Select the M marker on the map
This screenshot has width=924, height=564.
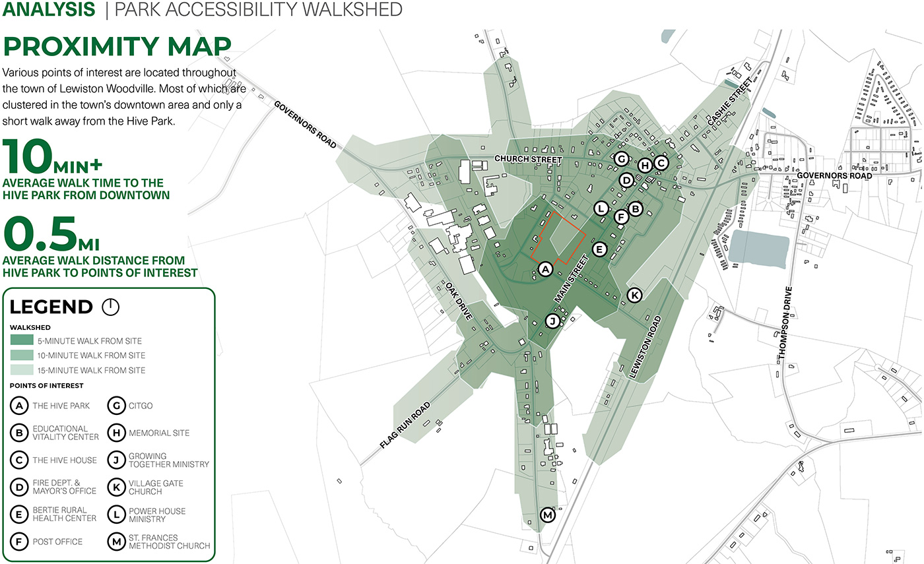pyautogui.click(x=548, y=515)
